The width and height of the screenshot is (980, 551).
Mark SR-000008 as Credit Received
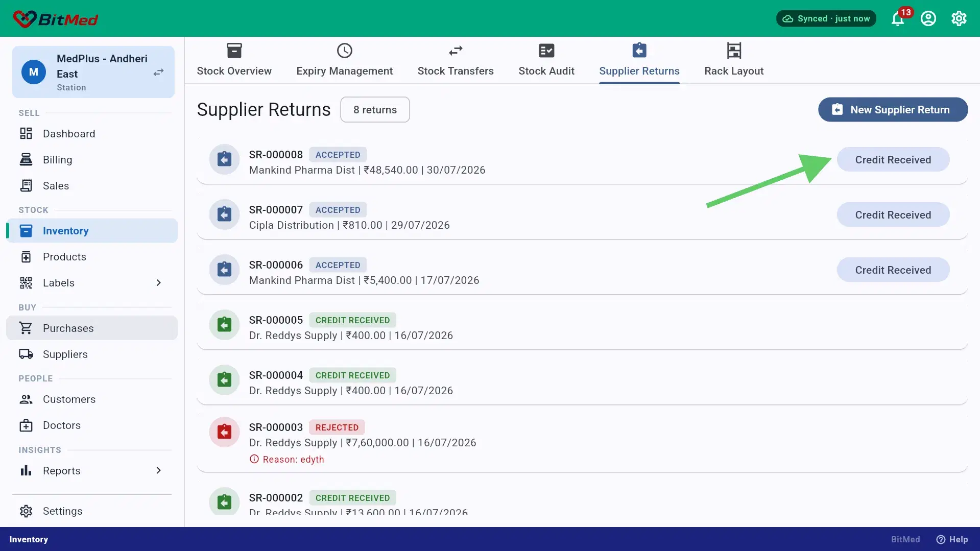tap(893, 160)
